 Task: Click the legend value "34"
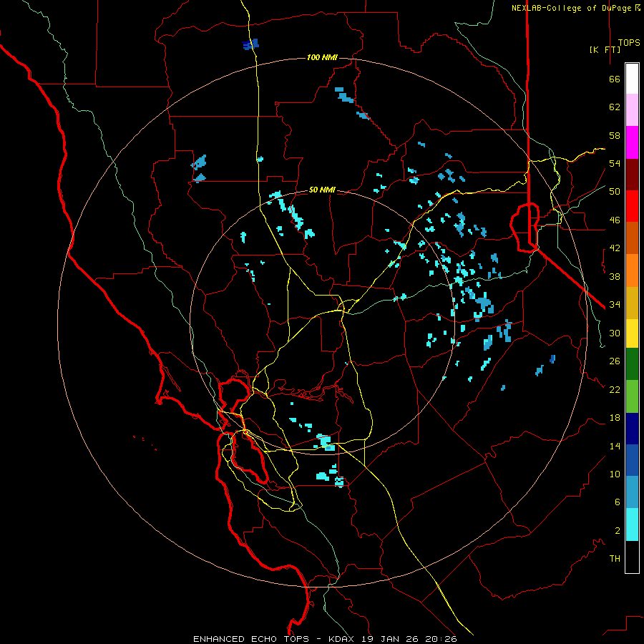(615, 305)
